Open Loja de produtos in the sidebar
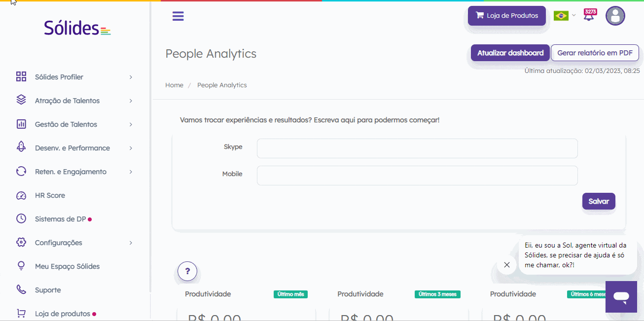This screenshot has width=644, height=321. click(63, 314)
